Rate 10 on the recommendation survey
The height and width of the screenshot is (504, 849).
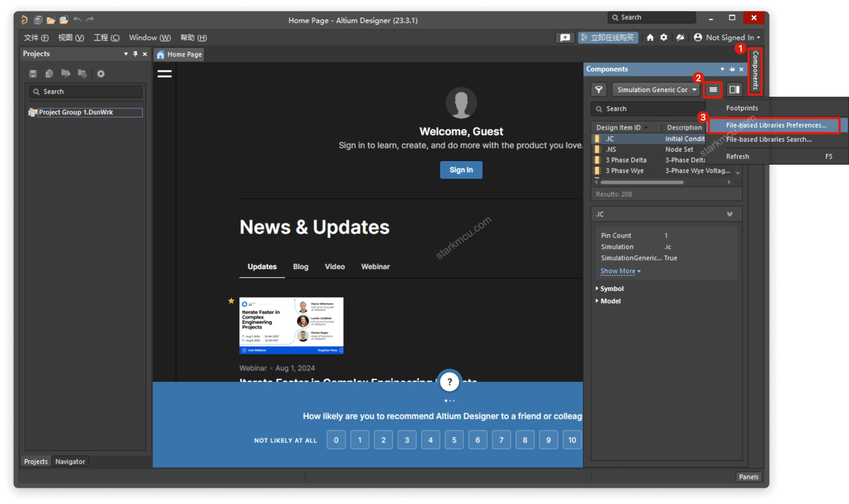click(x=572, y=440)
